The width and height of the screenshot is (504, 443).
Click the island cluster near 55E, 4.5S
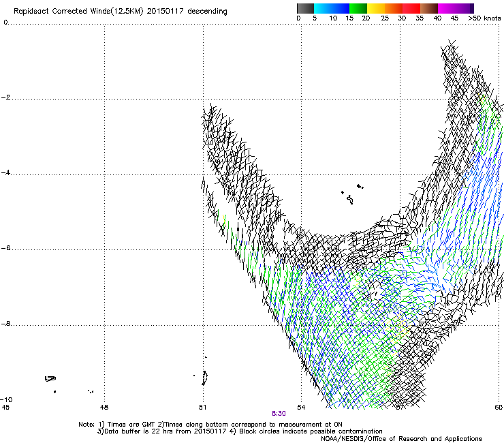(x=351, y=194)
